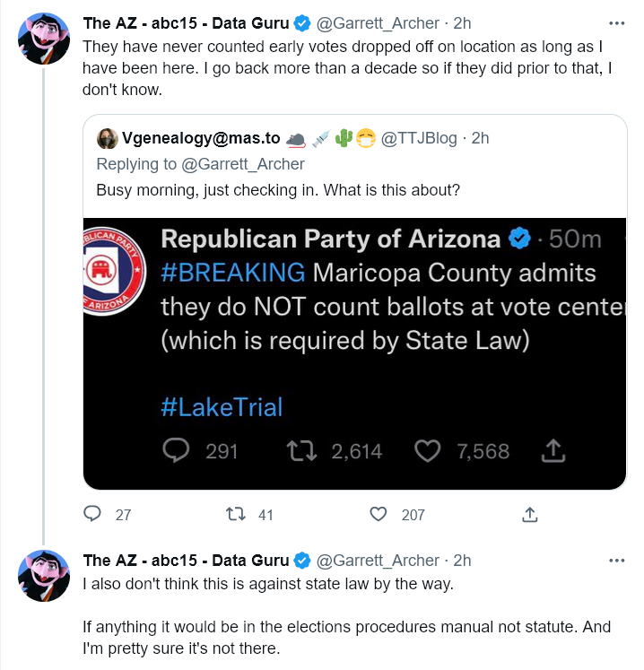The height and width of the screenshot is (670, 644).
Task: Like the tweet with 207 likes
Action: tap(379, 514)
